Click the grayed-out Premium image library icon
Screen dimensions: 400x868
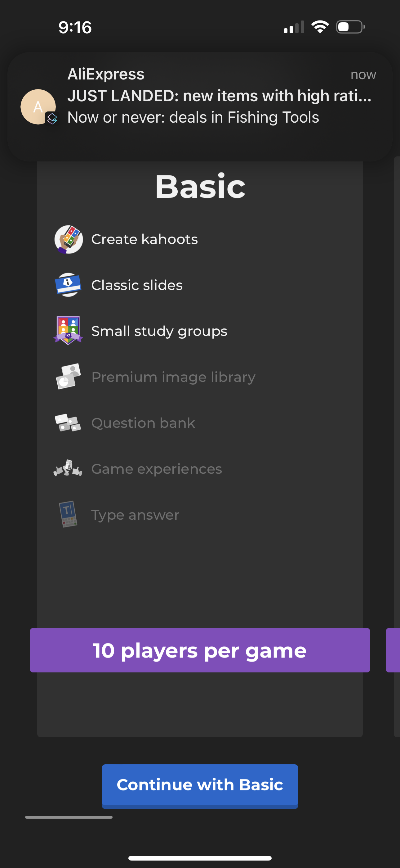click(68, 377)
